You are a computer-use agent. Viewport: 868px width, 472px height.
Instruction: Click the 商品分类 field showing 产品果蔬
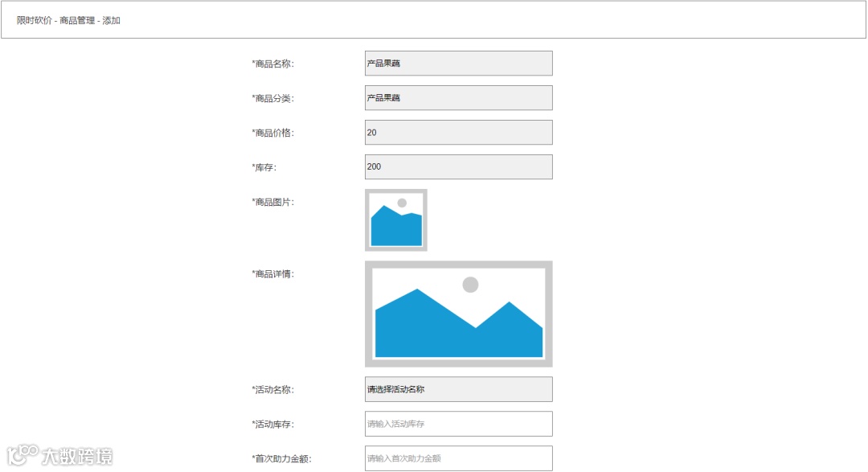point(458,97)
